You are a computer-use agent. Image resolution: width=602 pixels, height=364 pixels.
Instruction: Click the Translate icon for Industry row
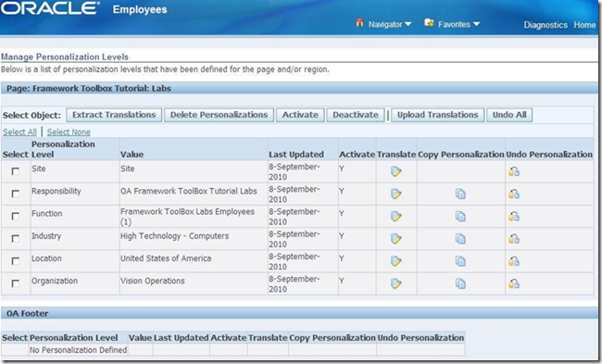pos(395,239)
